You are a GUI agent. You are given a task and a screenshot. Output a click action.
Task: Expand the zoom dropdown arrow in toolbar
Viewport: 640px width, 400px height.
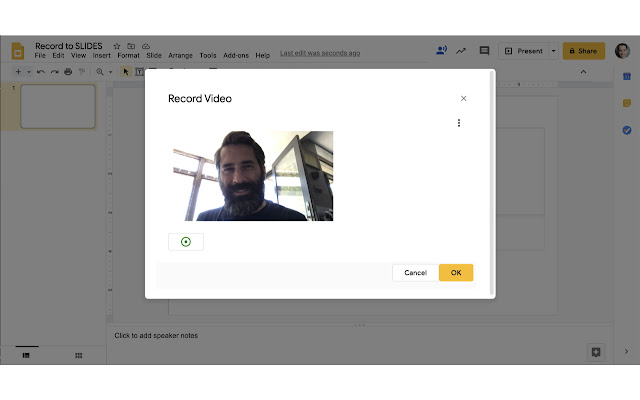[x=110, y=72]
